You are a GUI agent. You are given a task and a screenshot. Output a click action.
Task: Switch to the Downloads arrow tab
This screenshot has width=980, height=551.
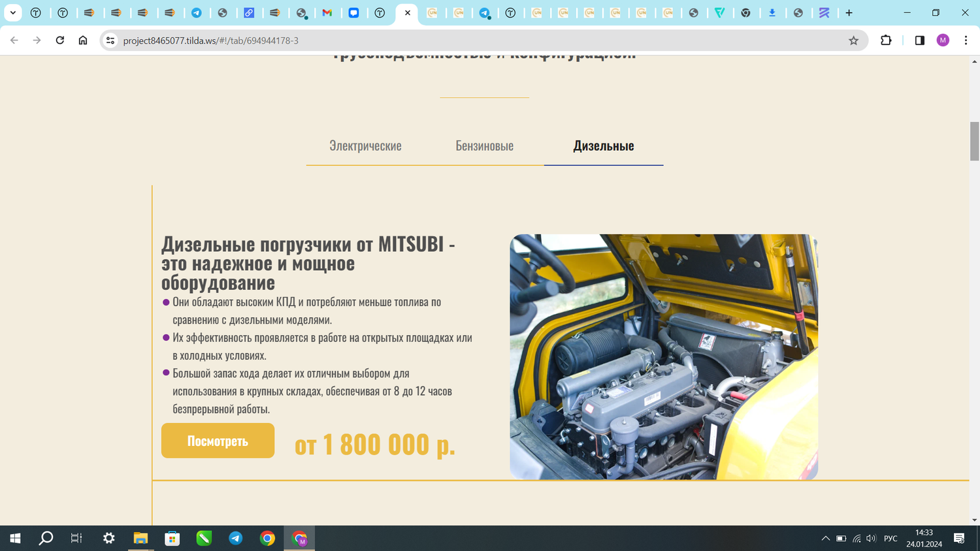(x=772, y=12)
